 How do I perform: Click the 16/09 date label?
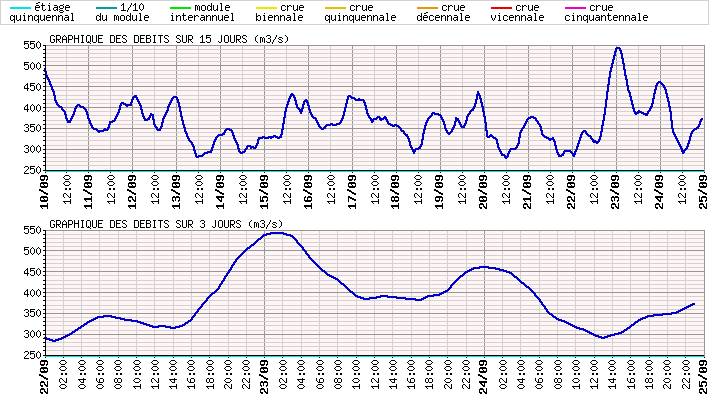point(308,192)
